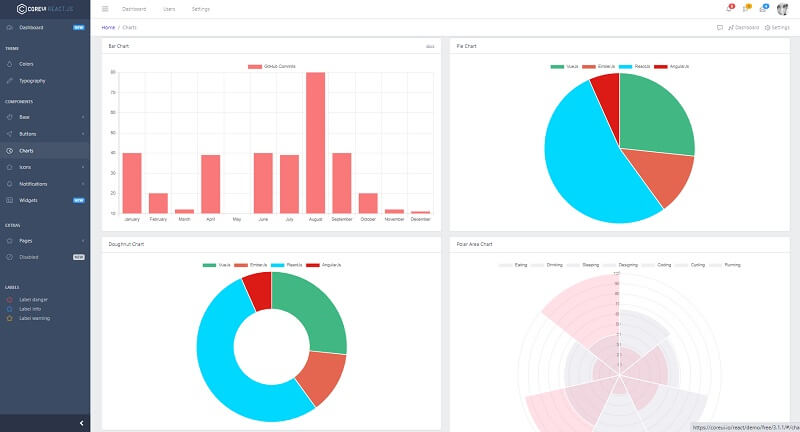The image size is (800, 432).
Task: Click the speech bubble icon in breadcrumb bar
Action: [x=720, y=27]
